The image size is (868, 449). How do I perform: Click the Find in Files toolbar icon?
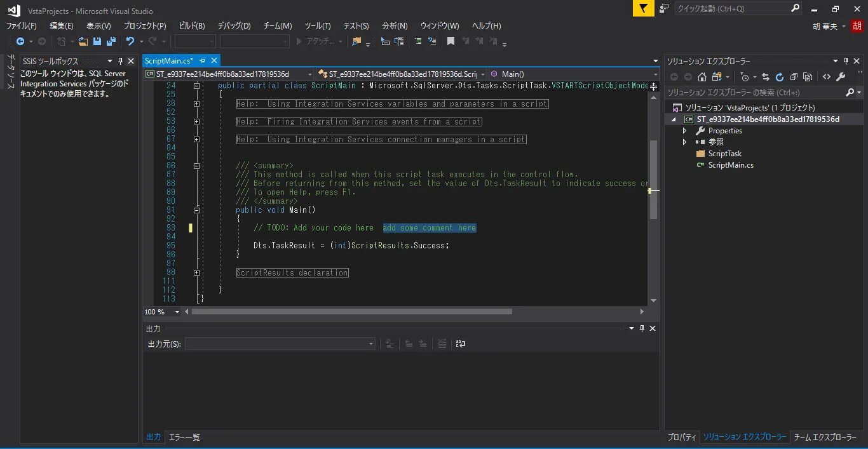click(356, 41)
